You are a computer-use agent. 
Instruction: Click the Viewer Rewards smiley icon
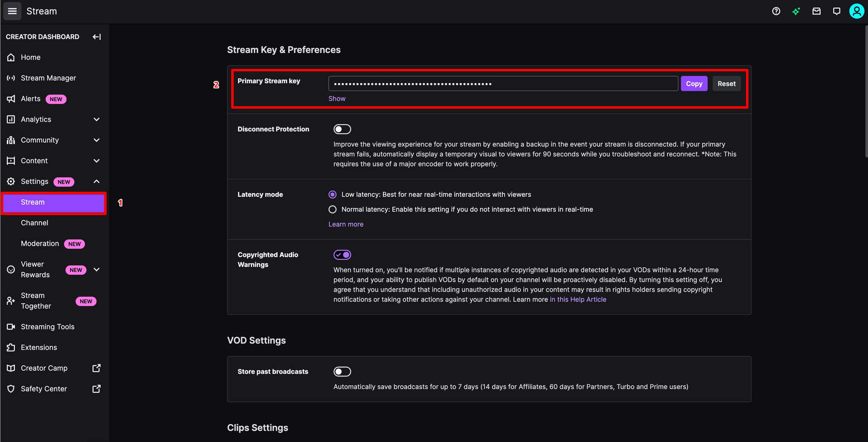[x=11, y=270]
